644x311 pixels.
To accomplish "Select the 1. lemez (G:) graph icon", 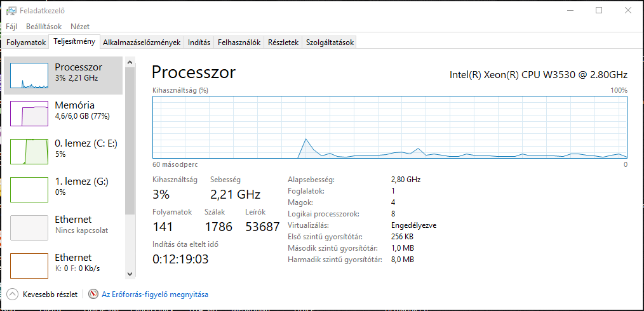I will [29, 190].
